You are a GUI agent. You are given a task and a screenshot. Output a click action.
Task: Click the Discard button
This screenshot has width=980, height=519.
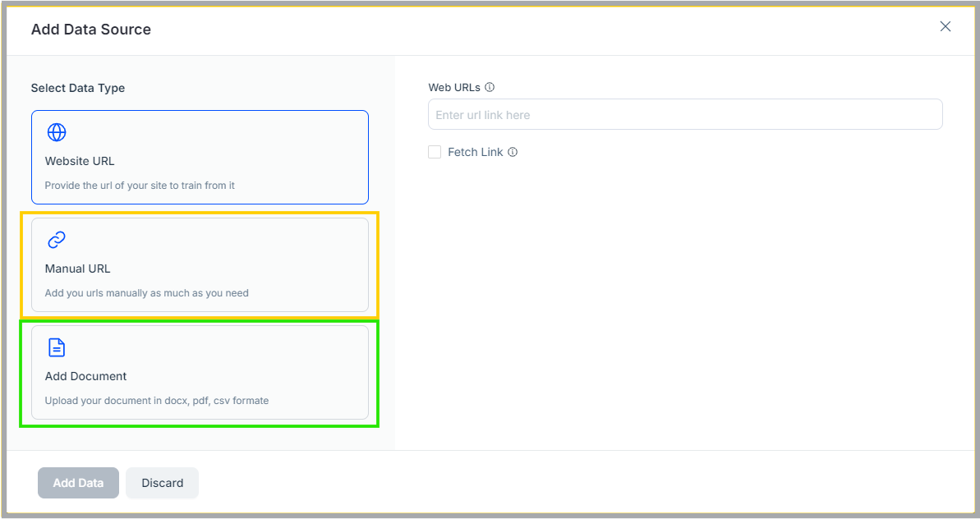tap(162, 483)
